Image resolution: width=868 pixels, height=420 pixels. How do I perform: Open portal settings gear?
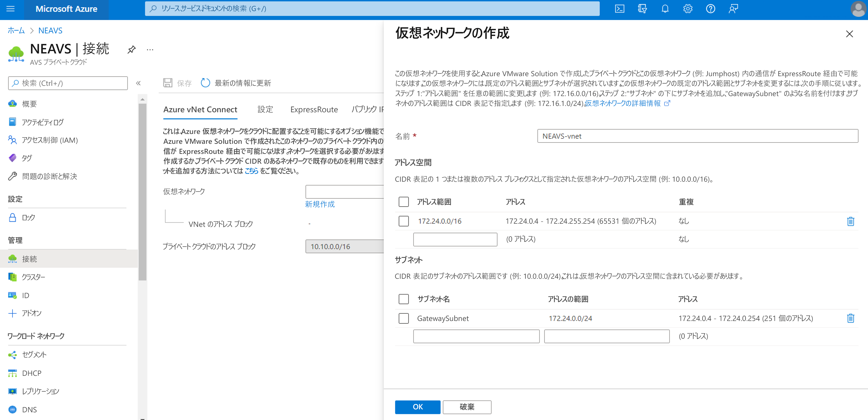pos(688,9)
